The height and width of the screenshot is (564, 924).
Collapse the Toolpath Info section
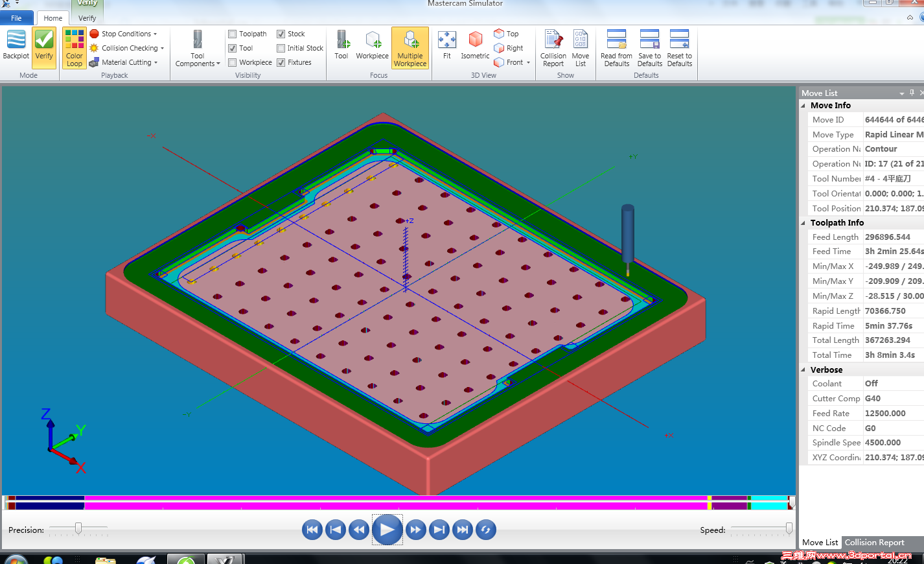804,222
